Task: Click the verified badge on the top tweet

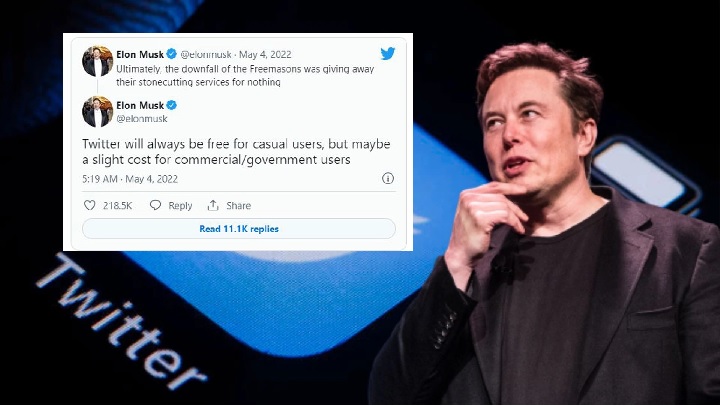Action: [172, 54]
